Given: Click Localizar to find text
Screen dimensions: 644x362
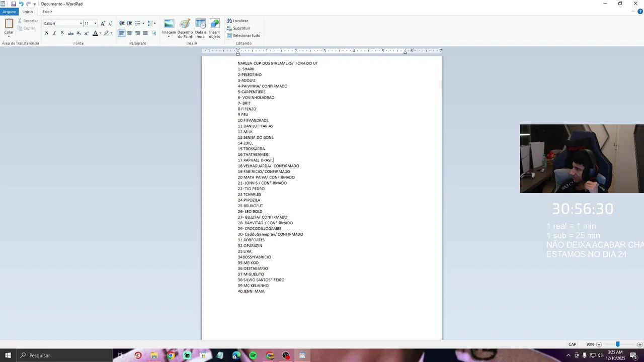Looking at the screenshot, I should click(237, 21).
